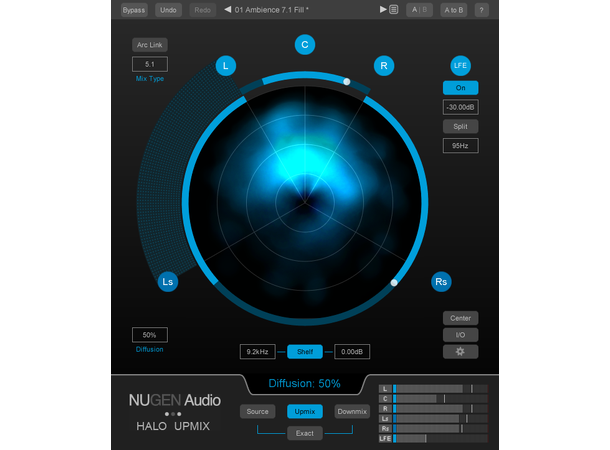Edit the Diffusion 50% value box

pos(150,335)
